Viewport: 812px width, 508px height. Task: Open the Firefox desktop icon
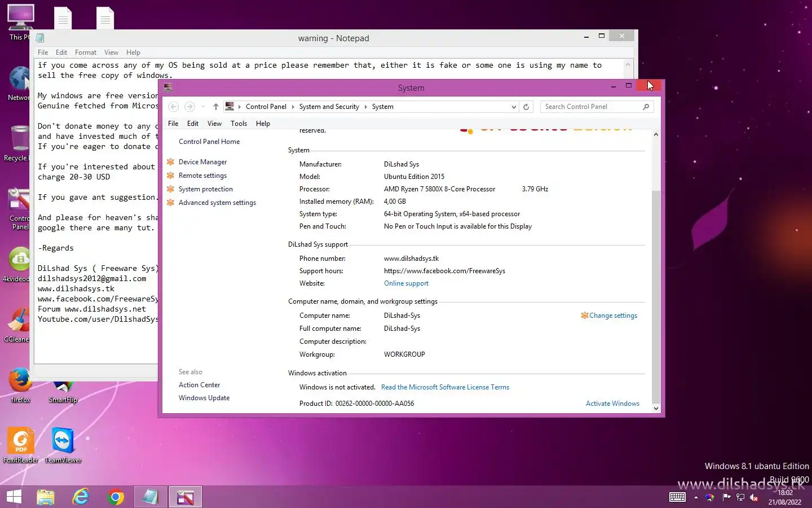(20, 385)
